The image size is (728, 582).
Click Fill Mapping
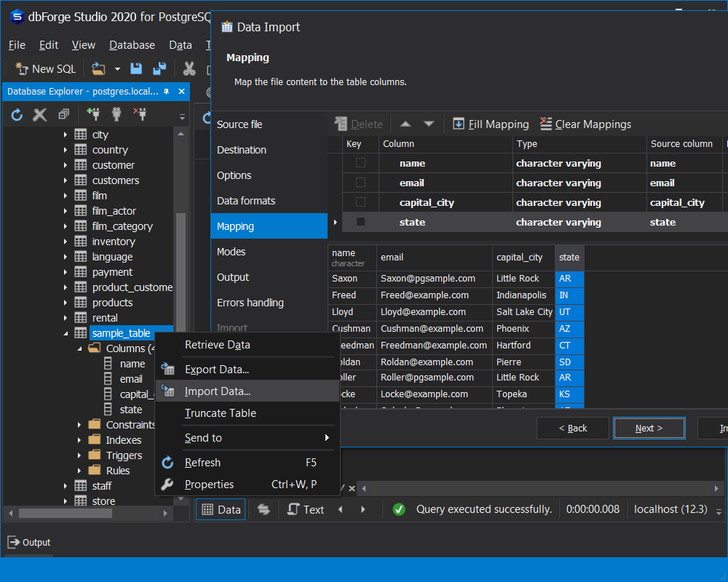point(491,124)
